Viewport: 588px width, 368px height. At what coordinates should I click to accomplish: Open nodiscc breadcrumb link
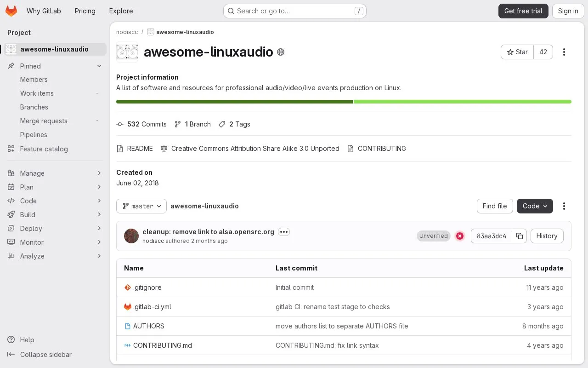pos(127,32)
